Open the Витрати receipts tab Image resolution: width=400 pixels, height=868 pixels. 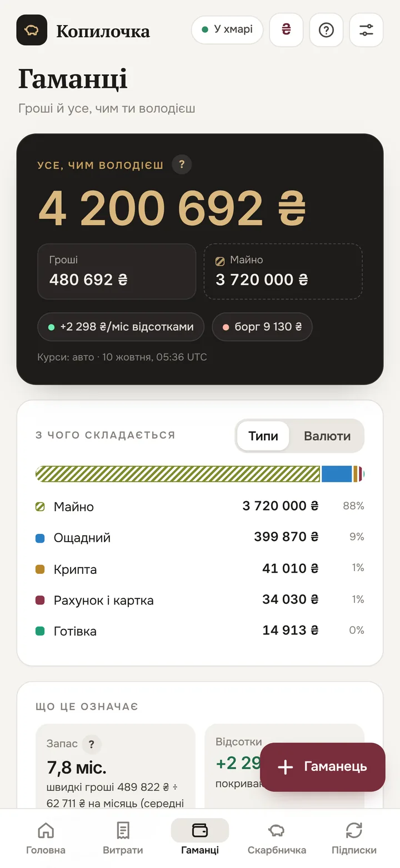(123, 838)
